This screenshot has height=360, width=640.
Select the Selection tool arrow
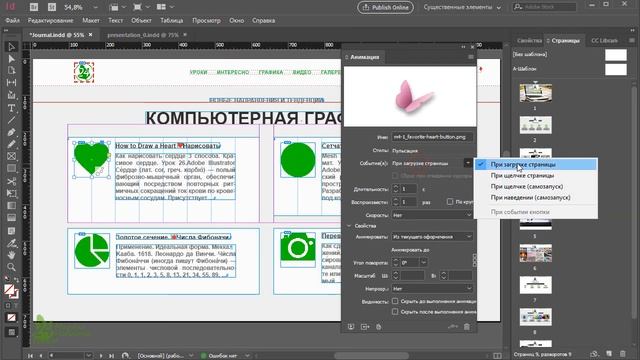click(11, 47)
